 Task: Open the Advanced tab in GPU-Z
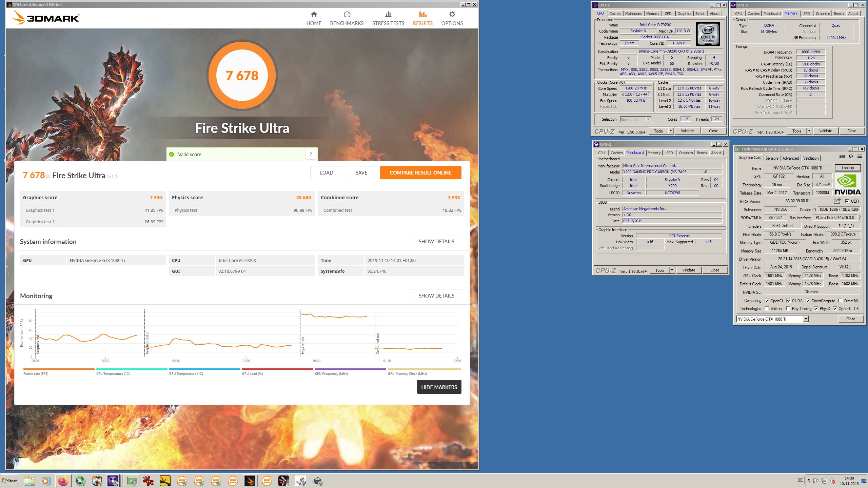tap(790, 158)
